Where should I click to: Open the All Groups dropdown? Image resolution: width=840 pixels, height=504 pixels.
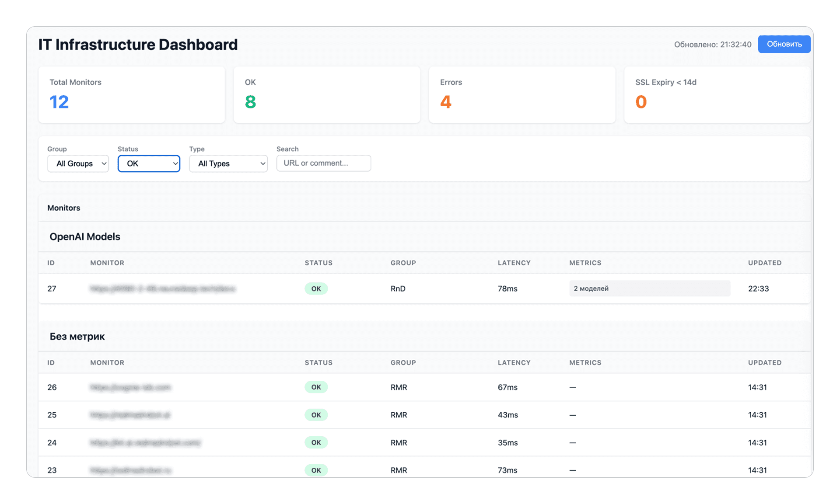pos(78,163)
